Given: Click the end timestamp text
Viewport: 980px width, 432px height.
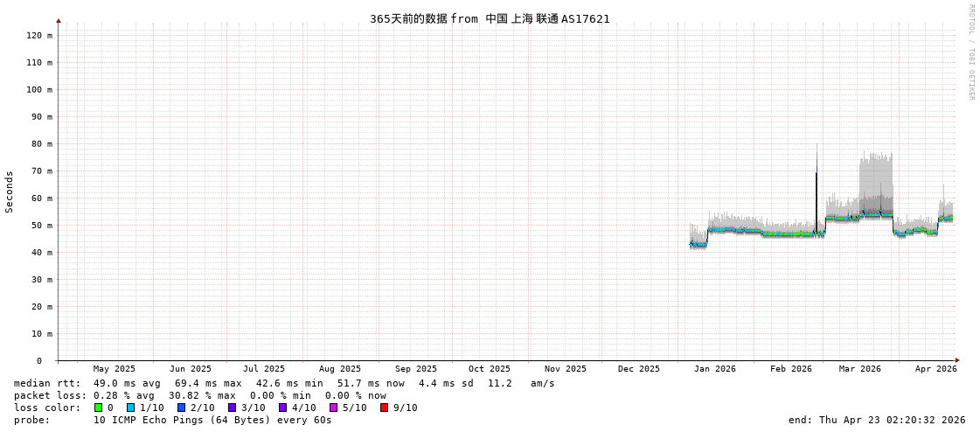Looking at the screenshot, I should click(x=876, y=420).
